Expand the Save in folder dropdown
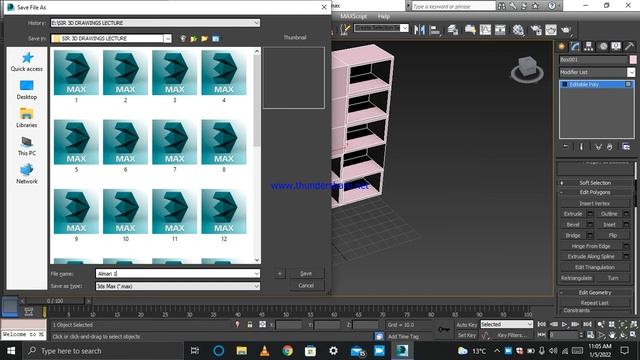 (x=168, y=38)
